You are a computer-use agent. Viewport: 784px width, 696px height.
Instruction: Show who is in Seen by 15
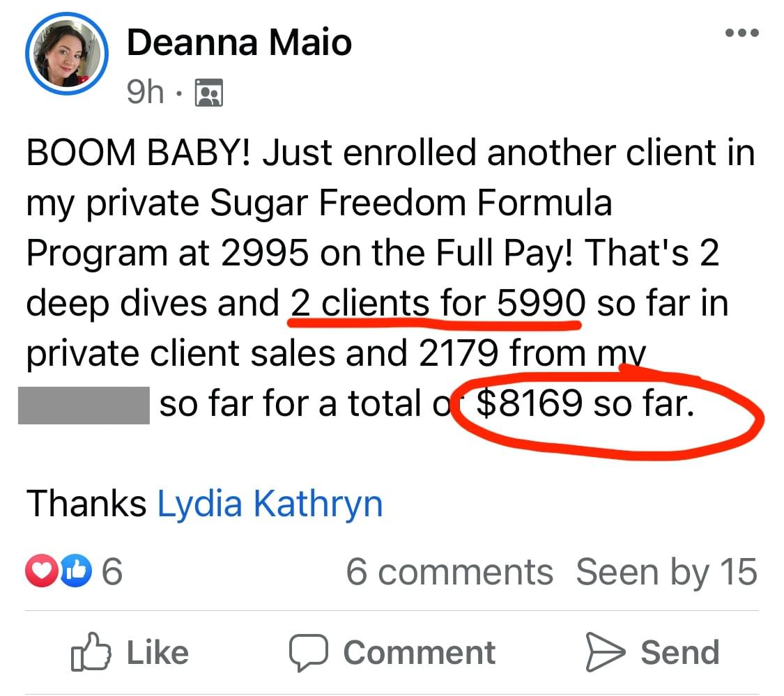(666, 573)
